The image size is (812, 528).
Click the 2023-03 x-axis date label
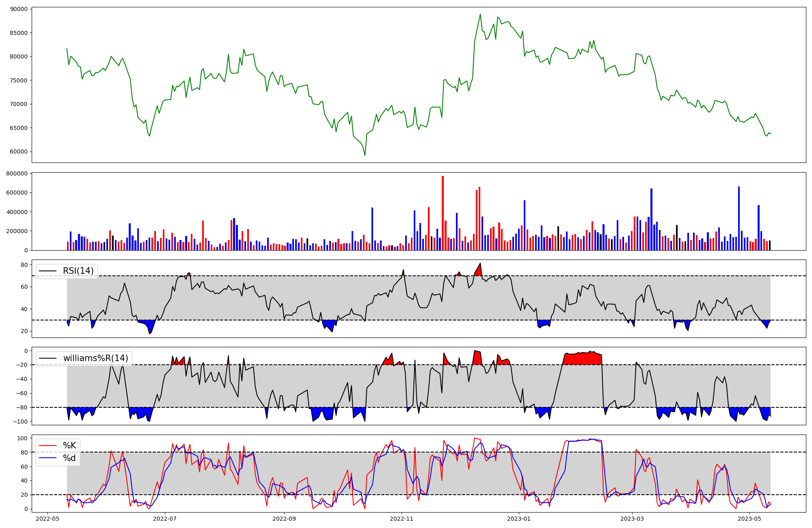(x=633, y=519)
